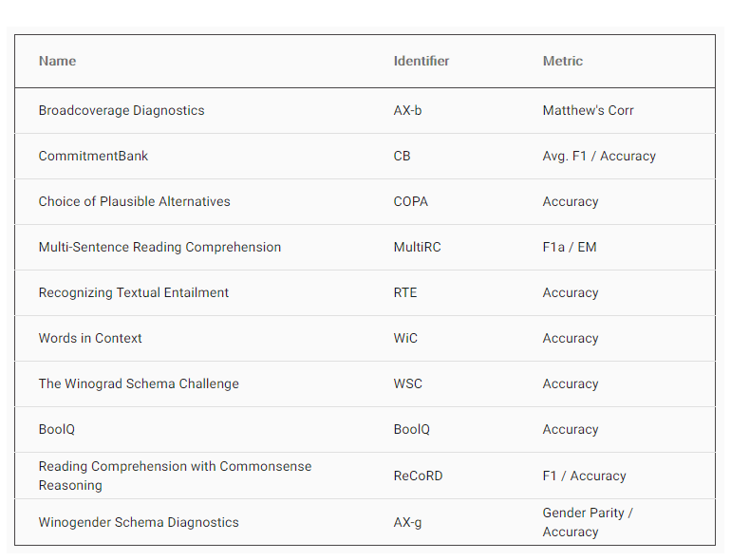
Task: Click the COPA identifier cell
Action: click(x=410, y=201)
